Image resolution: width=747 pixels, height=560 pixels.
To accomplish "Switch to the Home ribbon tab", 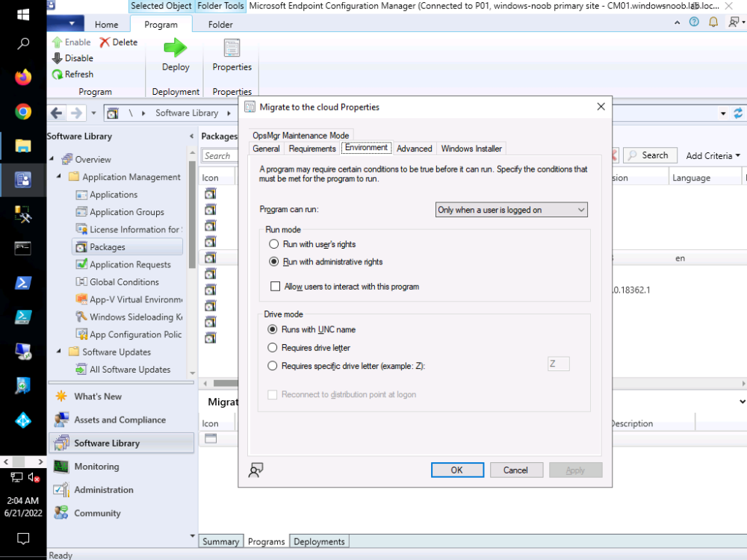I will tap(106, 25).
